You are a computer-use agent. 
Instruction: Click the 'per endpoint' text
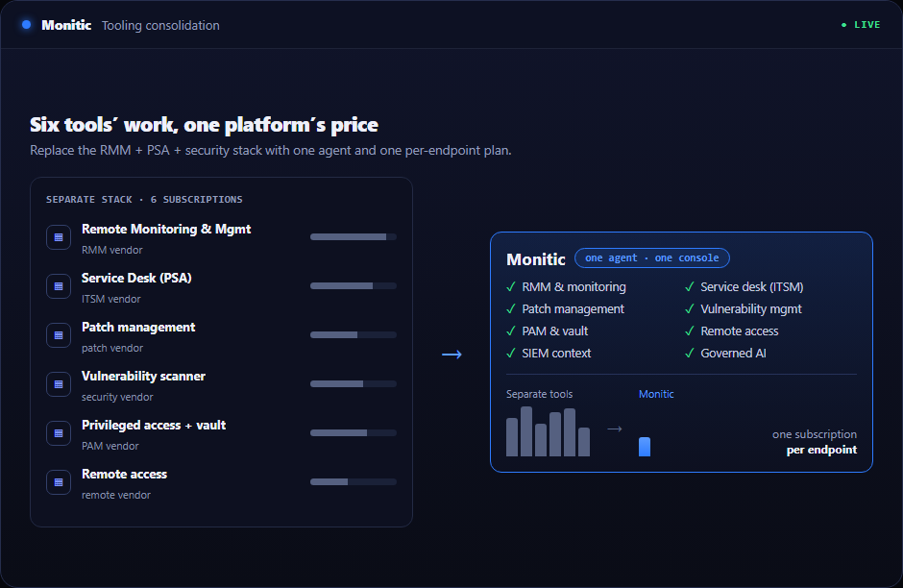821,450
